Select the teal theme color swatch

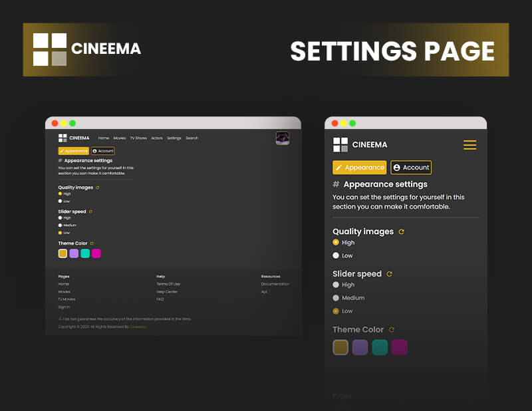[x=86, y=253]
